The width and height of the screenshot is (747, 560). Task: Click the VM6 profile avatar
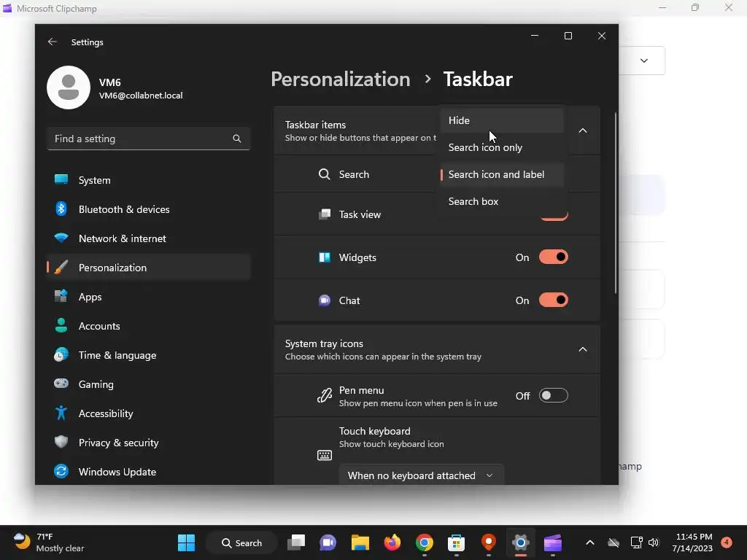coord(69,87)
